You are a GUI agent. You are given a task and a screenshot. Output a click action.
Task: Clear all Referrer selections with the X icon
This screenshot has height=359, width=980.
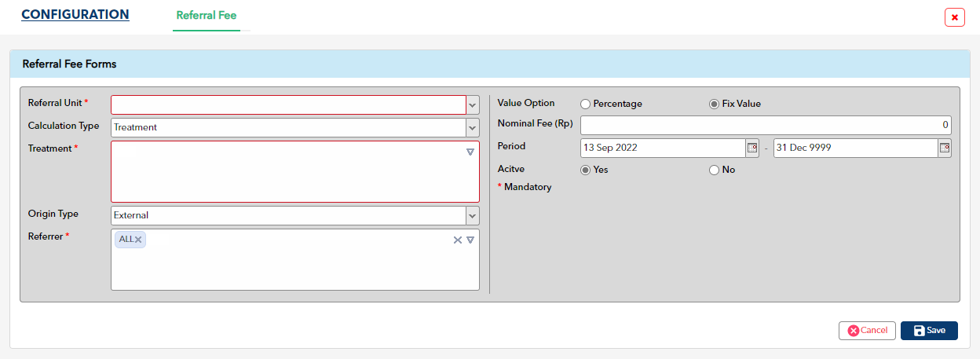pyautogui.click(x=458, y=240)
